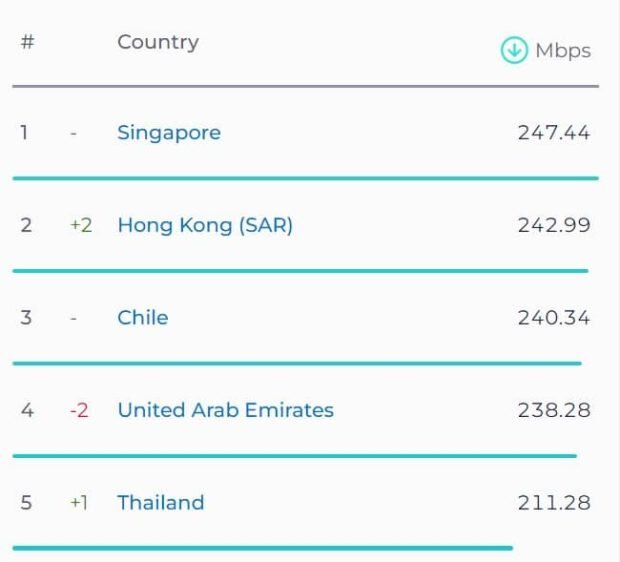Click Singapore's 247.44 speed value
This screenshot has width=620, height=562.
(554, 133)
